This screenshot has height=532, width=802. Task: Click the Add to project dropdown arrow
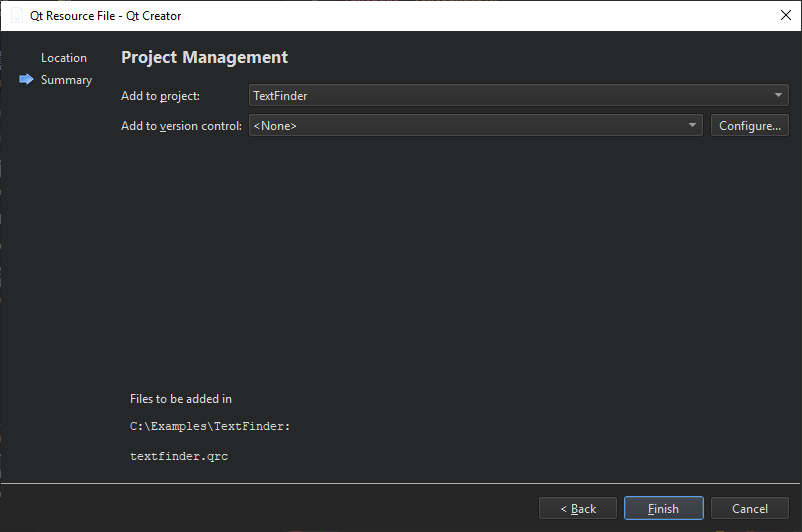coord(779,96)
